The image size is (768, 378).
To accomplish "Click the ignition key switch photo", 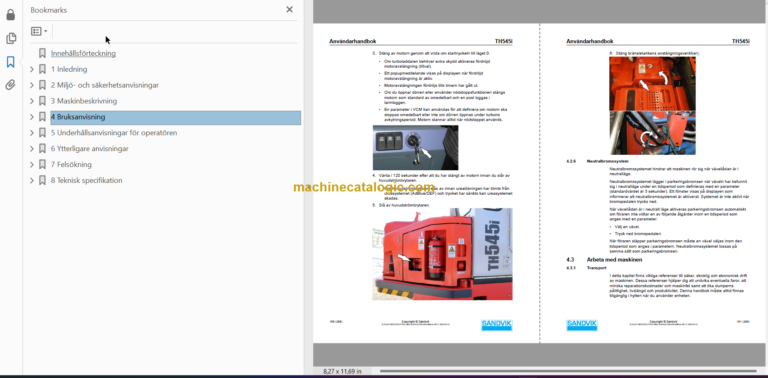I will [x=415, y=147].
